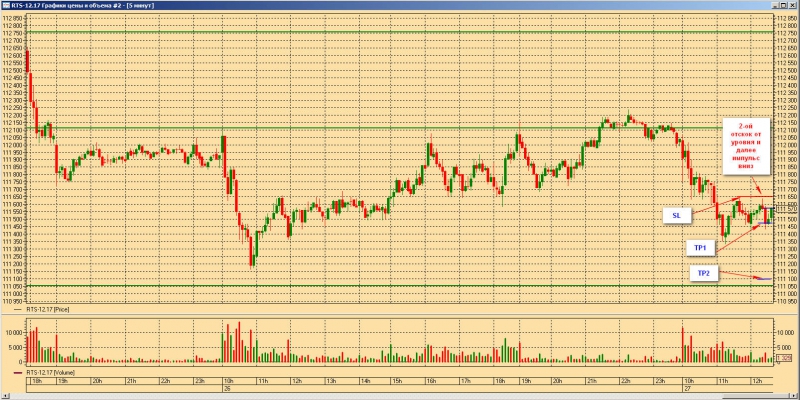The height and width of the screenshot is (400, 800).
Task: Click the "13h" time axis label
Action: click(x=331, y=381)
